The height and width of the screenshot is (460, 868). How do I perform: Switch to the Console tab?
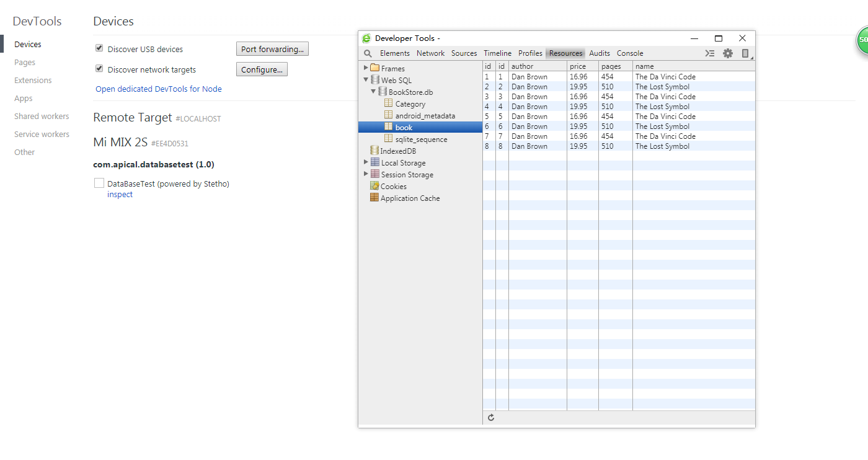pyautogui.click(x=630, y=53)
